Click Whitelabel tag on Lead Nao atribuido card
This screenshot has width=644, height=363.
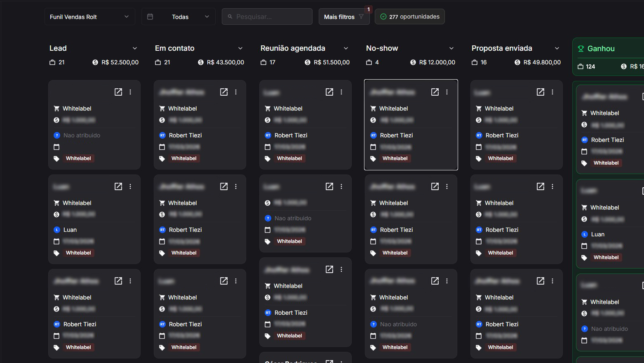[x=78, y=158]
